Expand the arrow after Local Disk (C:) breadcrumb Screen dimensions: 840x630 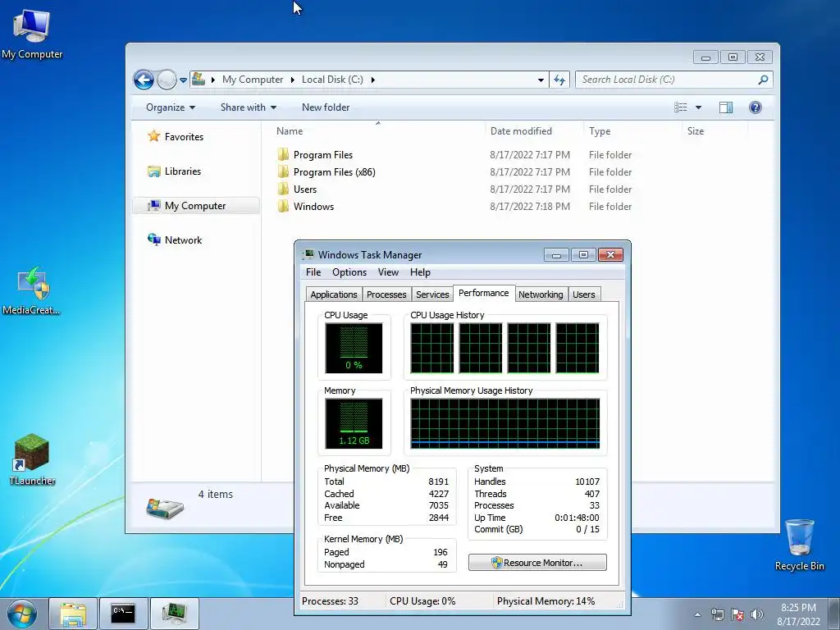click(x=373, y=80)
